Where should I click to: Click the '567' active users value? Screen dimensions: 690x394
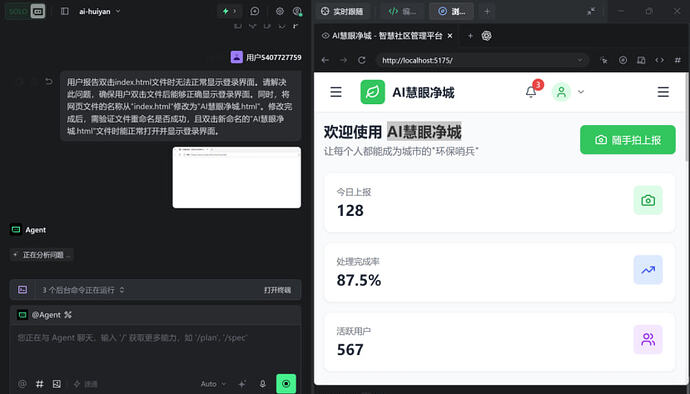tap(350, 350)
